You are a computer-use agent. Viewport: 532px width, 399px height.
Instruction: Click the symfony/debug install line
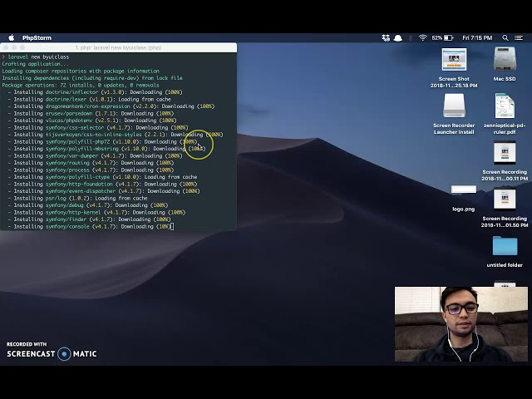point(88,205)
